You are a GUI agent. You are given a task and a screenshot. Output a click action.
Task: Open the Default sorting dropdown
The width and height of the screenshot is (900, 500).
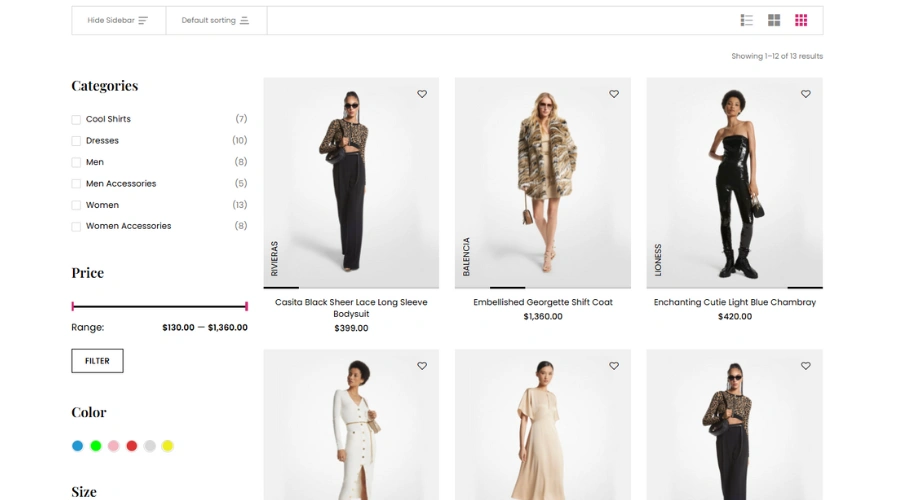click(x=216, y=21)
